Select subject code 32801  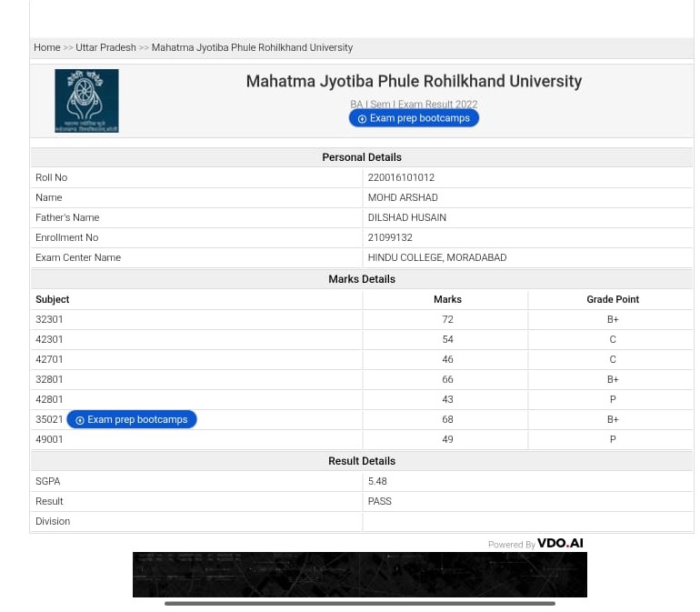[49, 380]
